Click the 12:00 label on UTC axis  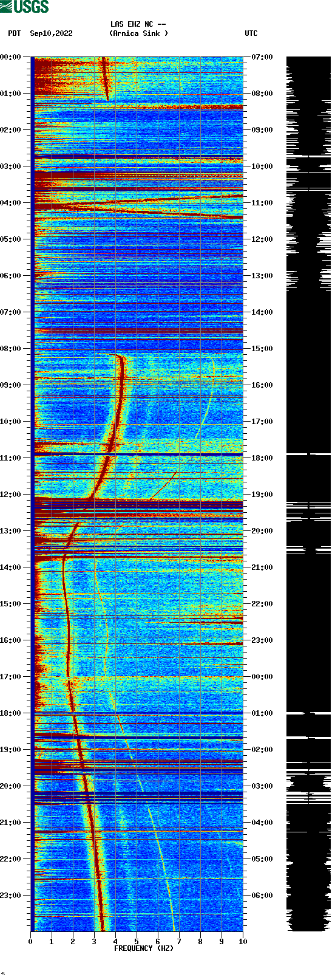(x=262, y=239)
